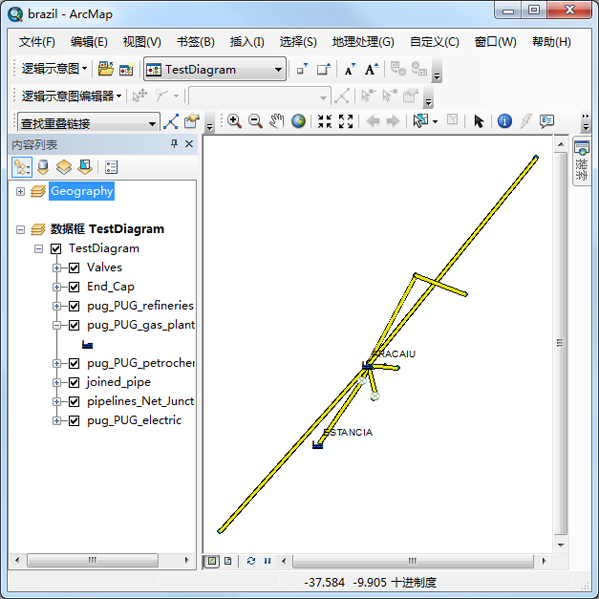Click the contents panel horizontal scrollbar
The height and width of the screenshot is (599, 599).
point(93,560)
